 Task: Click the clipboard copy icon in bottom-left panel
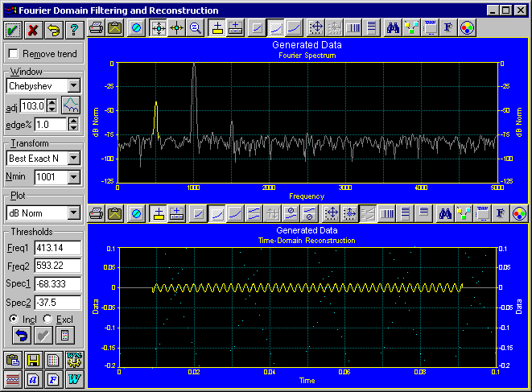pos(13,360)
